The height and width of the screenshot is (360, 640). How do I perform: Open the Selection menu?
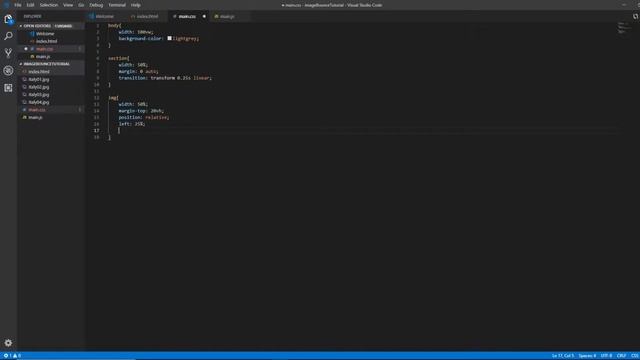(49, 5)
